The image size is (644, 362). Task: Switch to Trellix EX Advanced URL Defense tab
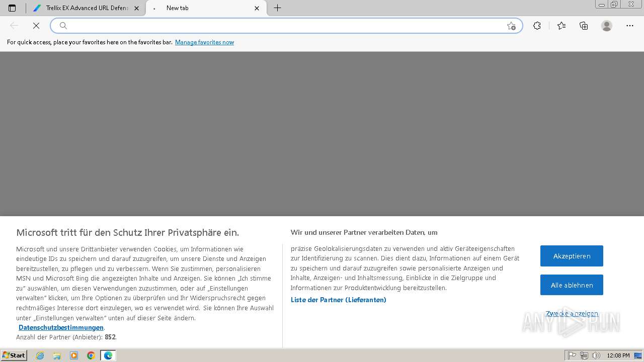coord(86,8)
